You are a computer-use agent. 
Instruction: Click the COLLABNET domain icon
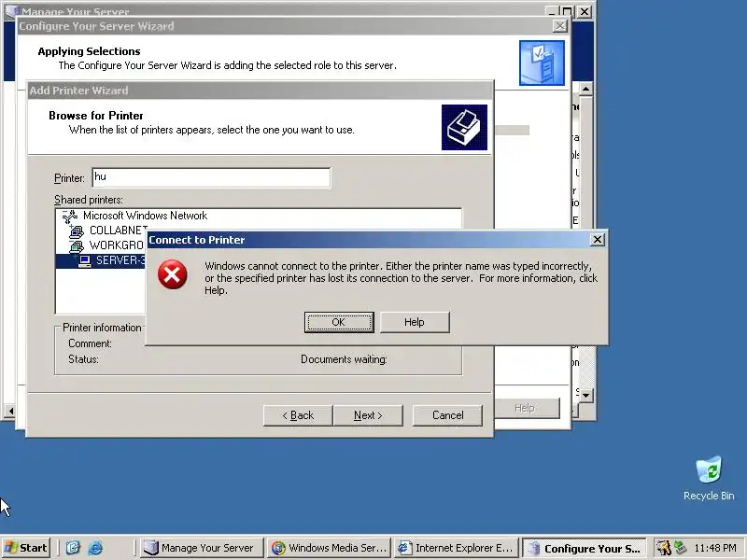pyautogui.click(x=77, y=231)
